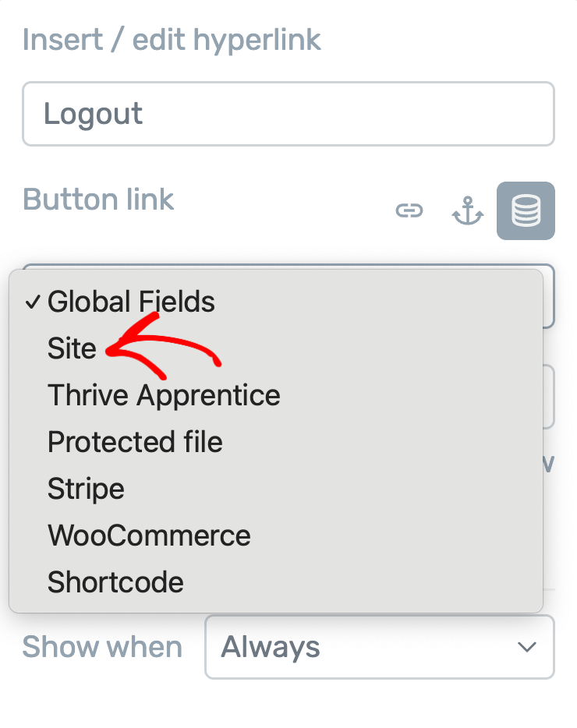Click the Global Fields checkmark

(33, 302)
